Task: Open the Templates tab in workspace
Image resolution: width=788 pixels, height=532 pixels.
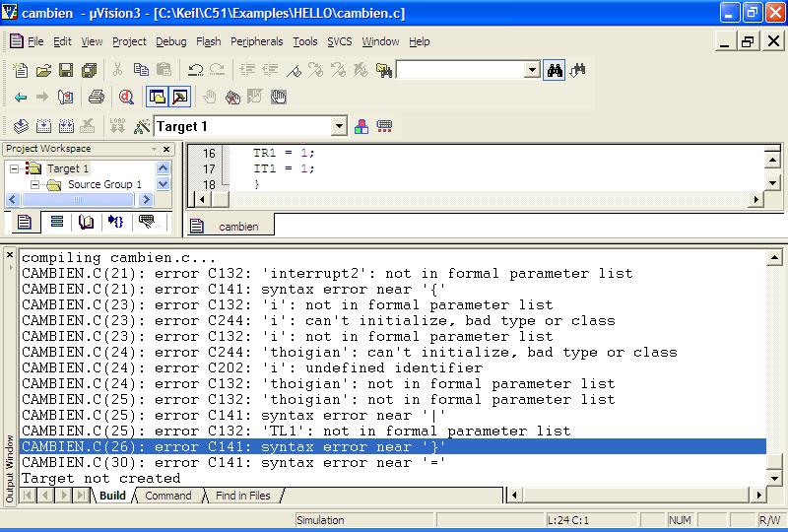Action: click(x=146, y=222)
